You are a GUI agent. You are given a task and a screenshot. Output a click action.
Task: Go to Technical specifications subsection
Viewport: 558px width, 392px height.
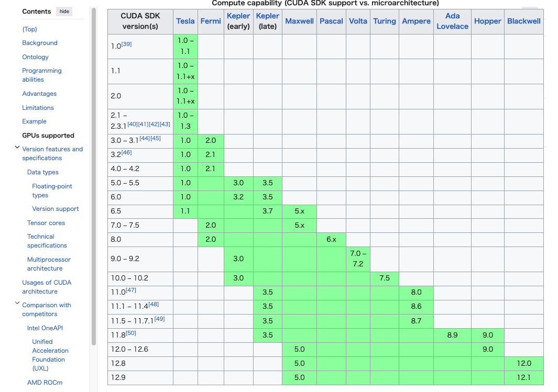pos(47,241)
